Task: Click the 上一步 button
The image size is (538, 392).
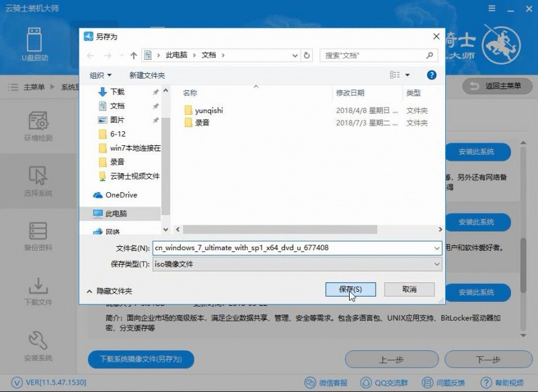Action: (x=391, y=360)
